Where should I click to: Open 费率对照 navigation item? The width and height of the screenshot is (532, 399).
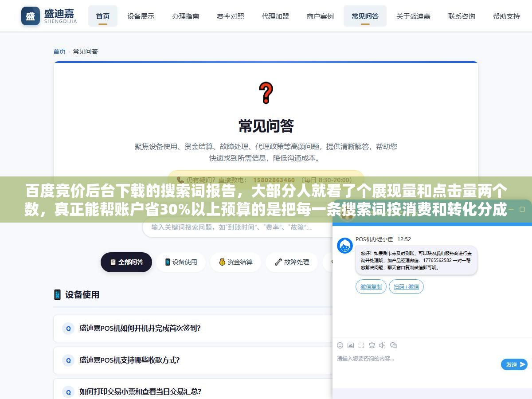pos(231,16)
